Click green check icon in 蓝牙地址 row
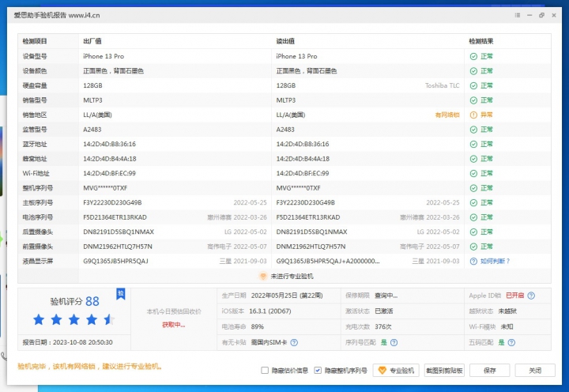569x392 pixels. (x=473, y=144)
